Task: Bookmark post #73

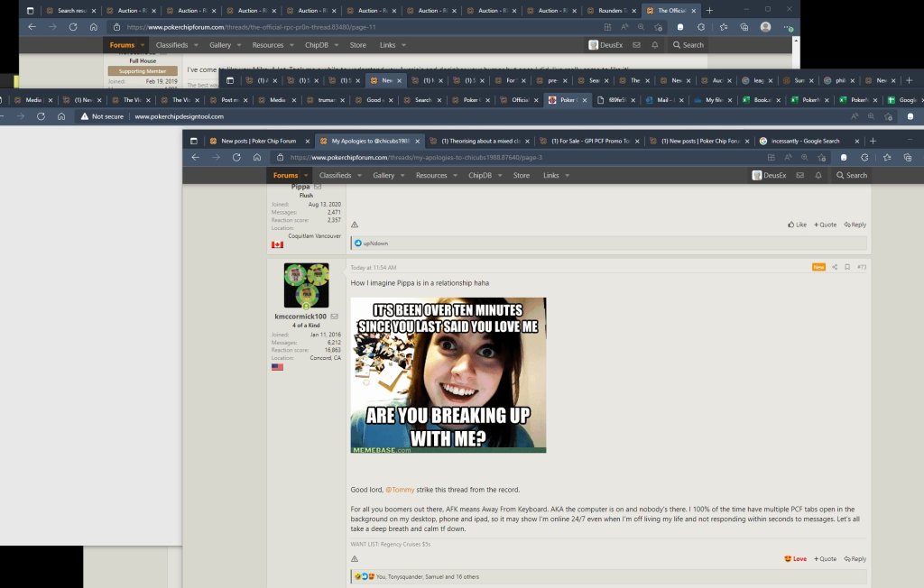Action: 847,267
